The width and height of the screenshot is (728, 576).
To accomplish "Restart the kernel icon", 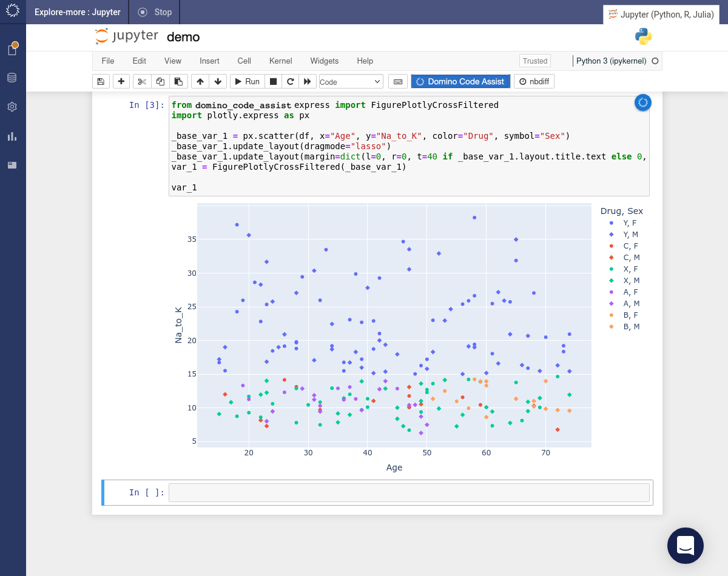I will coord(291,81).
